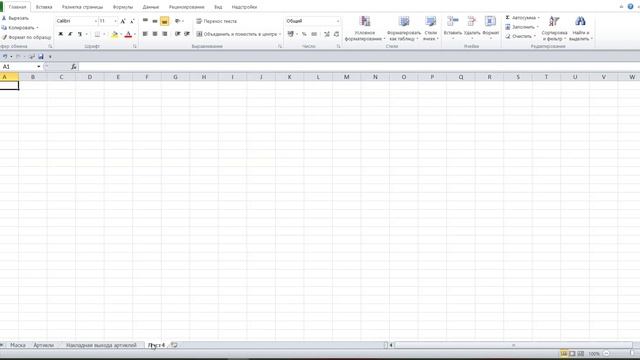Increase font size with the large A
This screenshot has width=640, height=360.
[123, 21]
